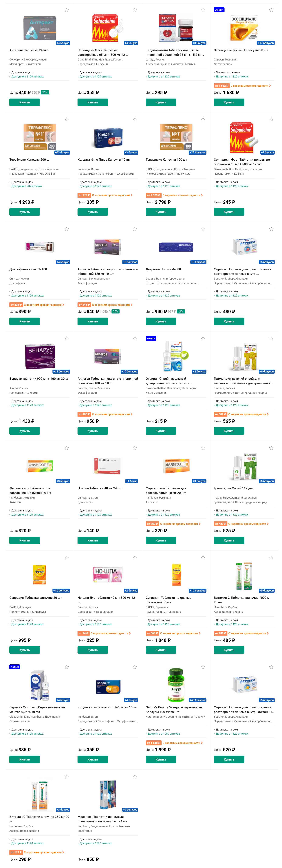Buy Терафлекс Капсулы 200 шт
Screen dimensions: 282x868
tap(25, 212)
